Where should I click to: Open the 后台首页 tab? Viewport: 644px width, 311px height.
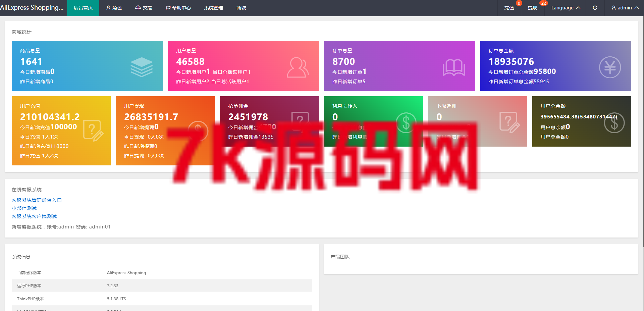[x=83, y=8]
